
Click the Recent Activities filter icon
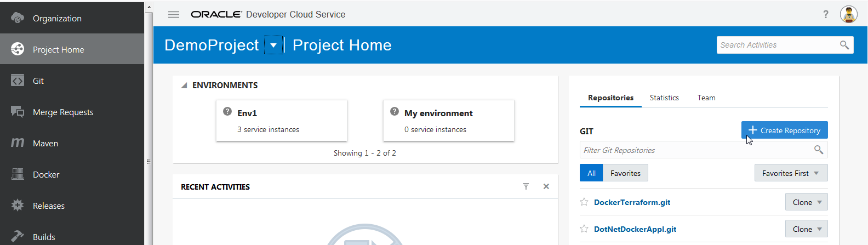pos(526,186)
